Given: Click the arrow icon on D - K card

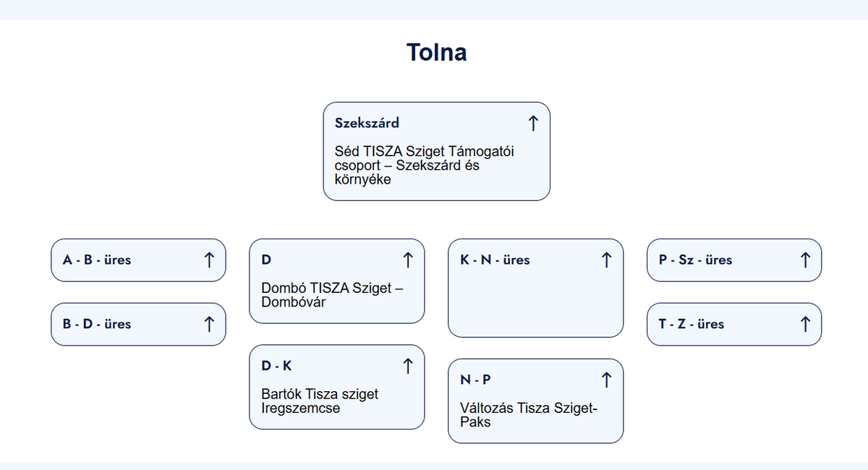Looking at the screenshot, I should pos(407,366).
